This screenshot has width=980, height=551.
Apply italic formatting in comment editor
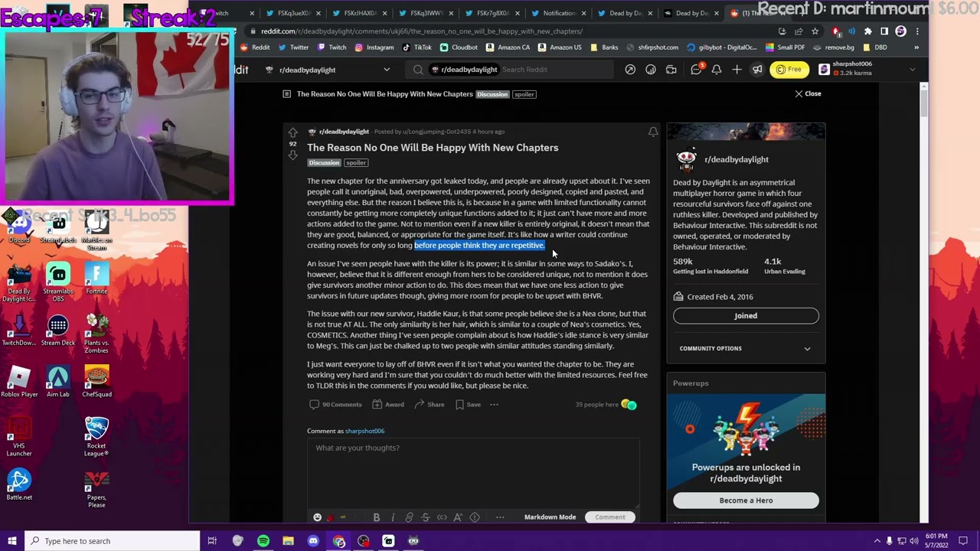click(393, 517)
